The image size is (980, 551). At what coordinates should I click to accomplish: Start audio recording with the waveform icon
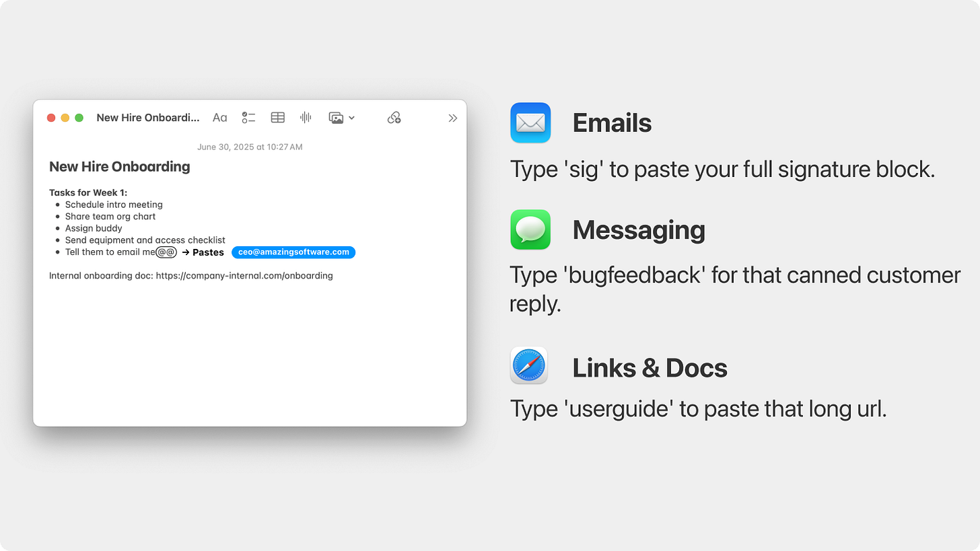(306, 118)
